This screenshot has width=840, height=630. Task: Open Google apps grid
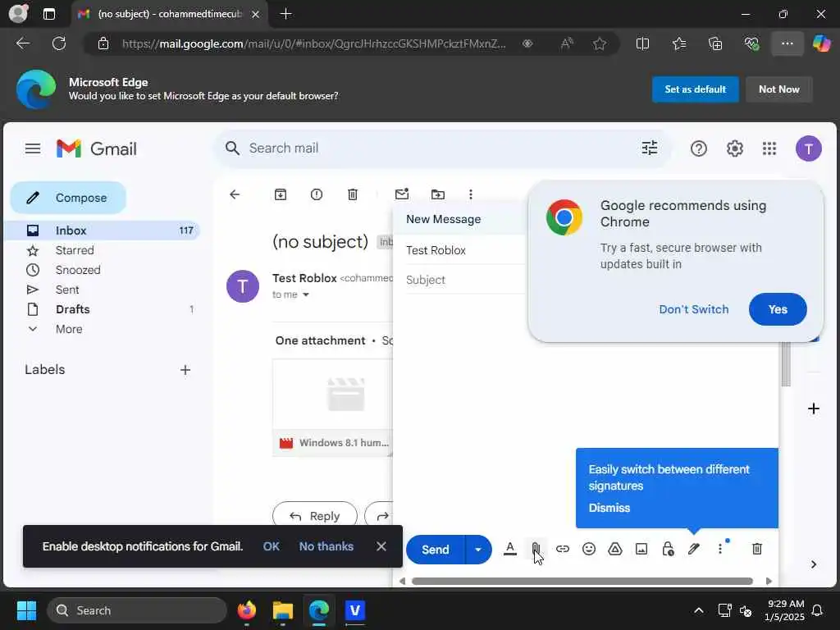coord(769,148)
